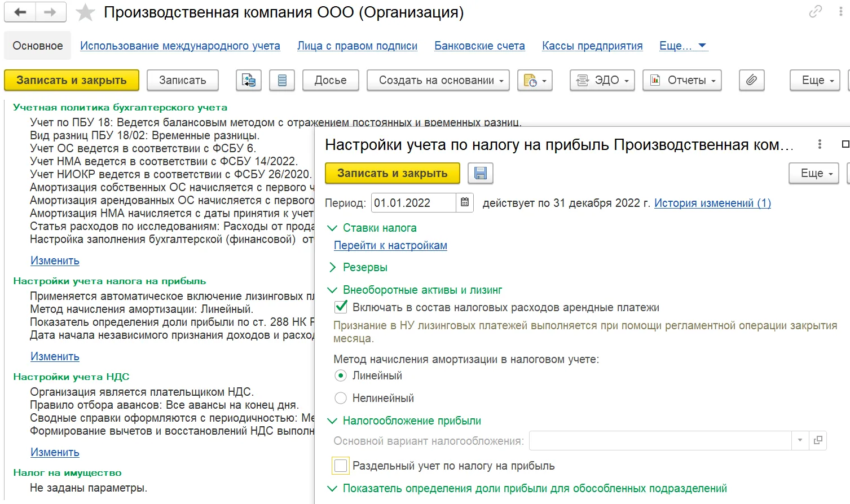
Task: Expand the Еще… navigation links dropdown
Action: 683,46
